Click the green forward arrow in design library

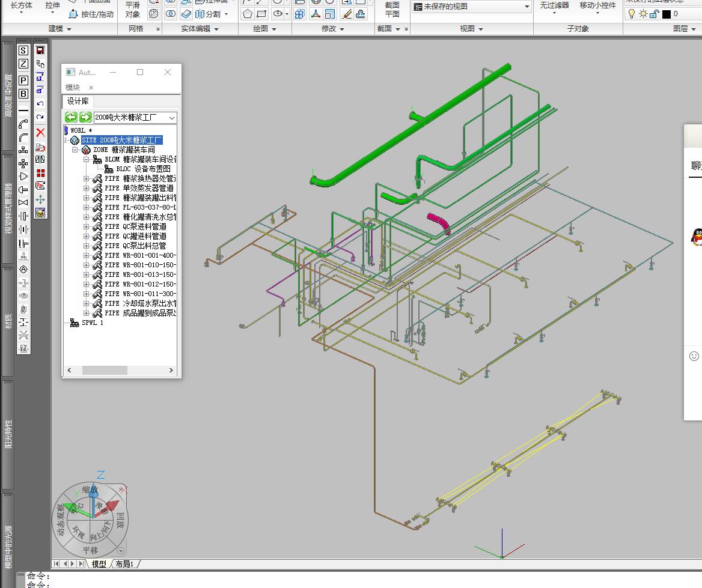tap(85, 118)
